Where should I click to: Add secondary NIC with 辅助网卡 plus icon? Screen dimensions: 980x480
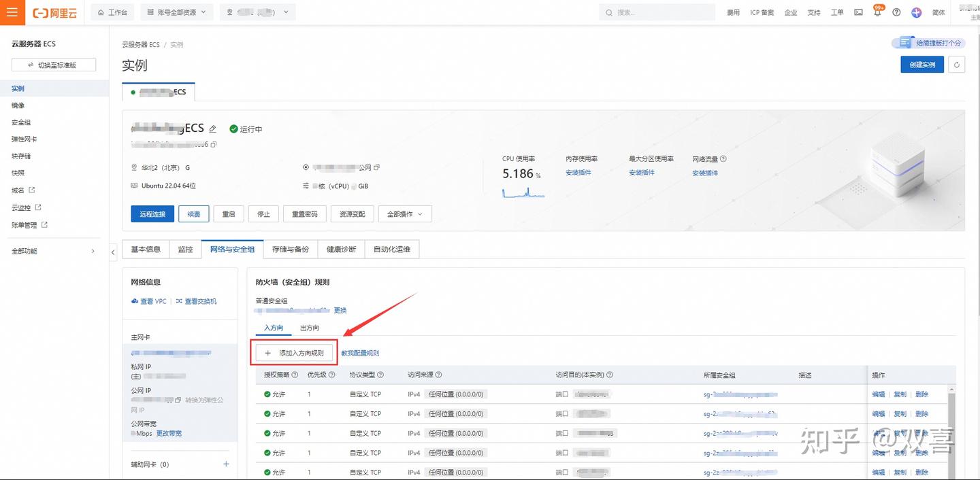(x=226, y=464)
